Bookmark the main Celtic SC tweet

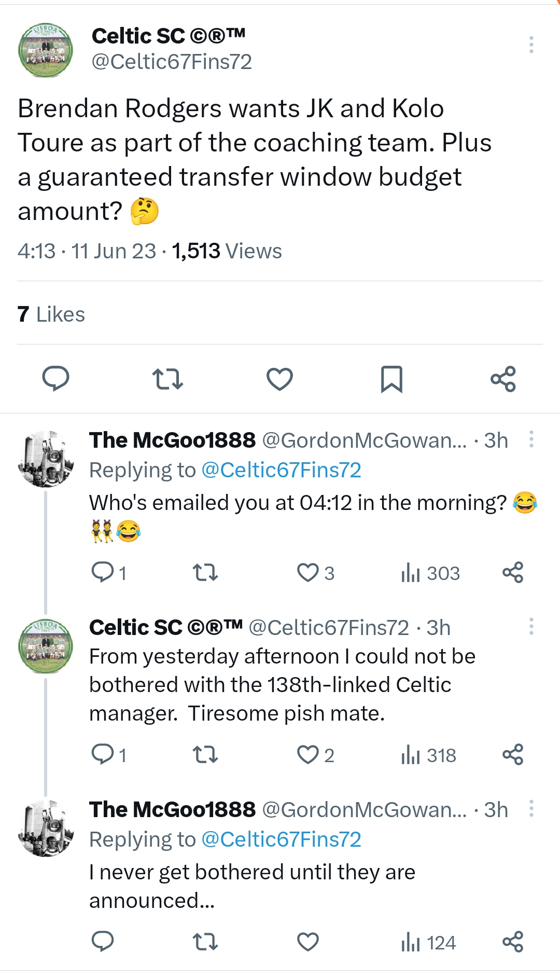point(391,379)
